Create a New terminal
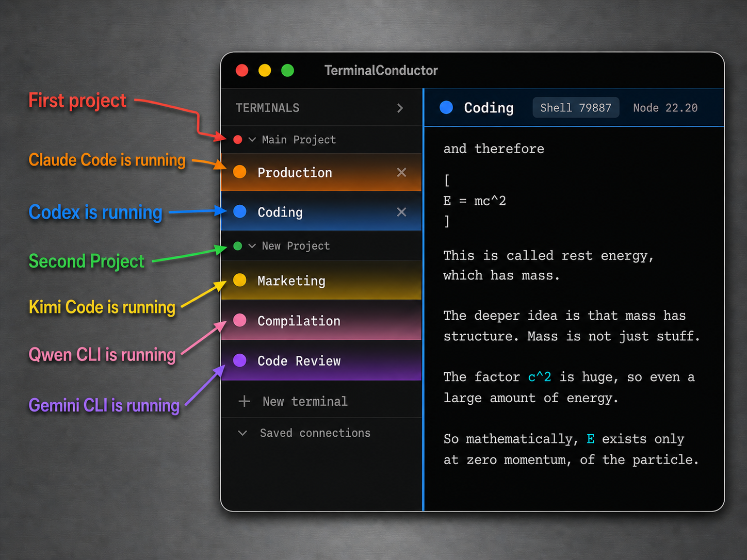The width and height of the screenshot is (747, 560). pos(305,401)
